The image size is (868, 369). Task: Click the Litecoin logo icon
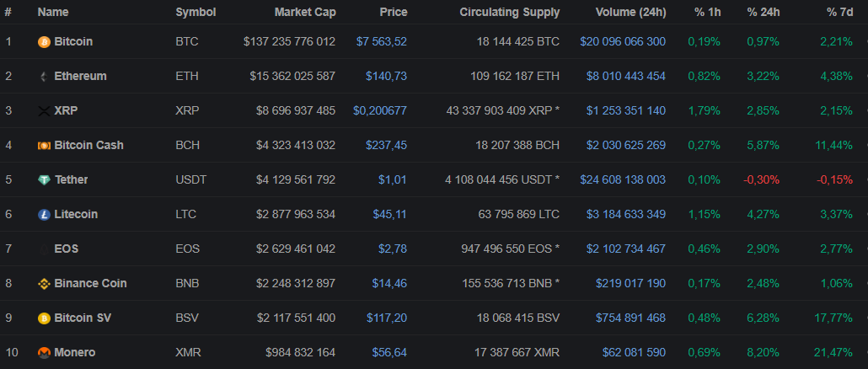point(44,214)
